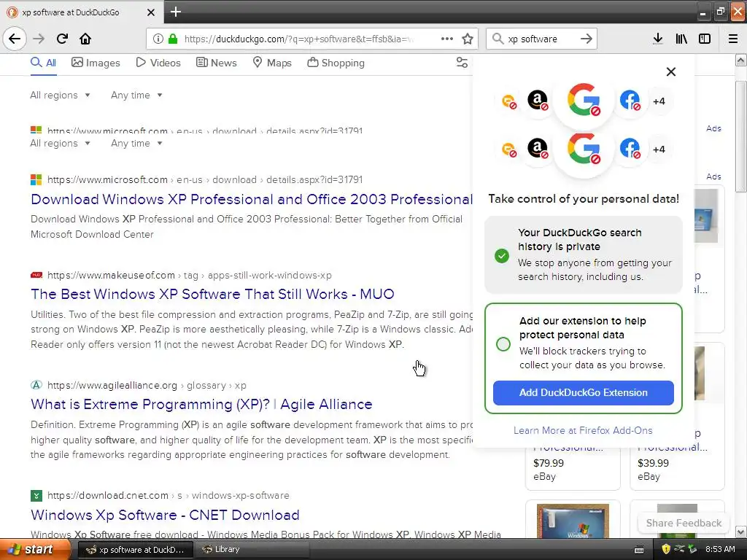
Task: Click the empty circle next to extension offer
Action: [x=503, y=344]
